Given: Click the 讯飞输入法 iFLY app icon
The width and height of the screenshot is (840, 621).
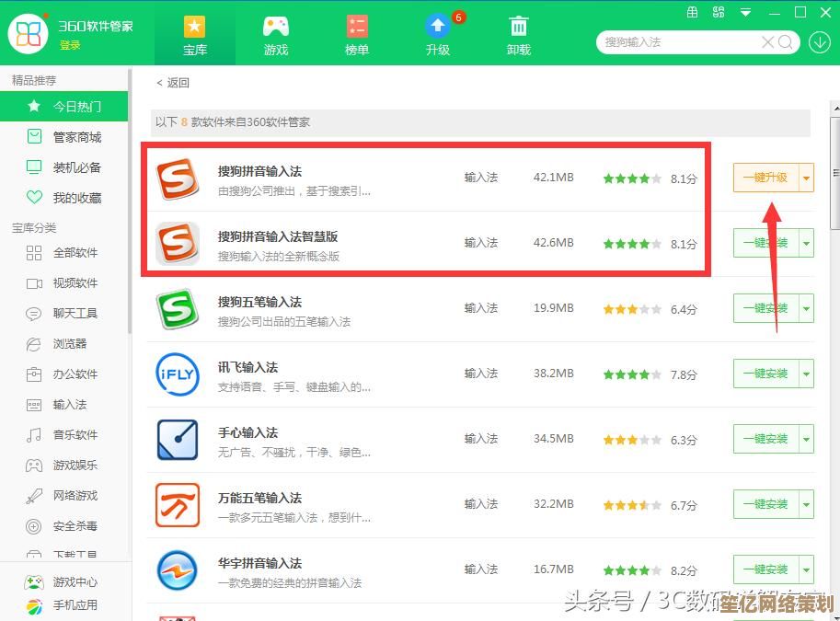Looking at the screenshot, I should point(178,374).
